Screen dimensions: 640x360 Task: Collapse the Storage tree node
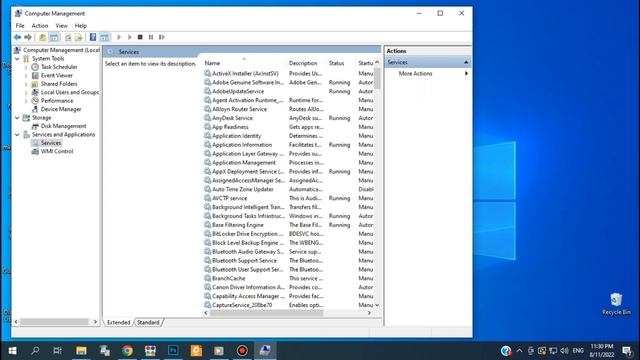tap(17, 118)
